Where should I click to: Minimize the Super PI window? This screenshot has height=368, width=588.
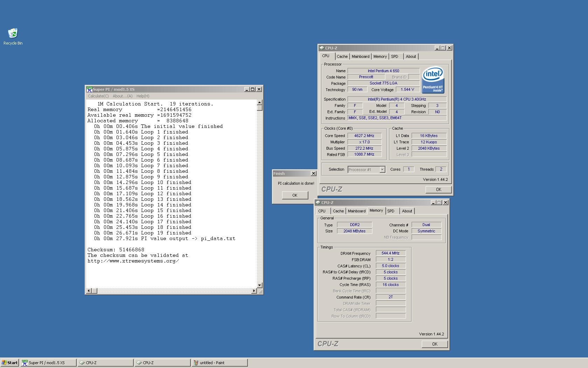point(247,89)
